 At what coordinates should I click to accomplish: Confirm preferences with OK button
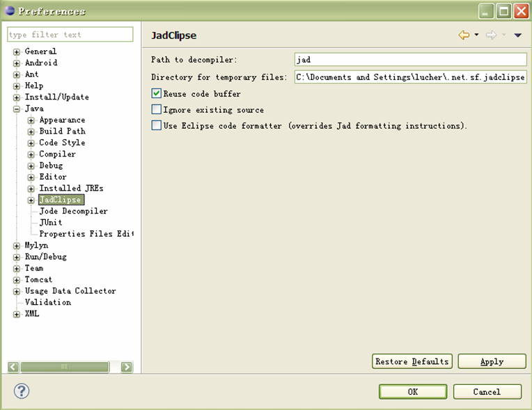tap(413, 392)
